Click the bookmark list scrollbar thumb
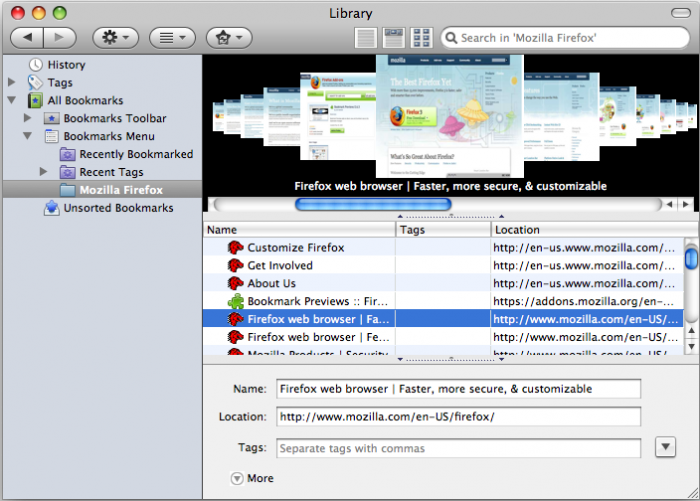The height and width of the screenshot is (501, 700). point(691,259)
